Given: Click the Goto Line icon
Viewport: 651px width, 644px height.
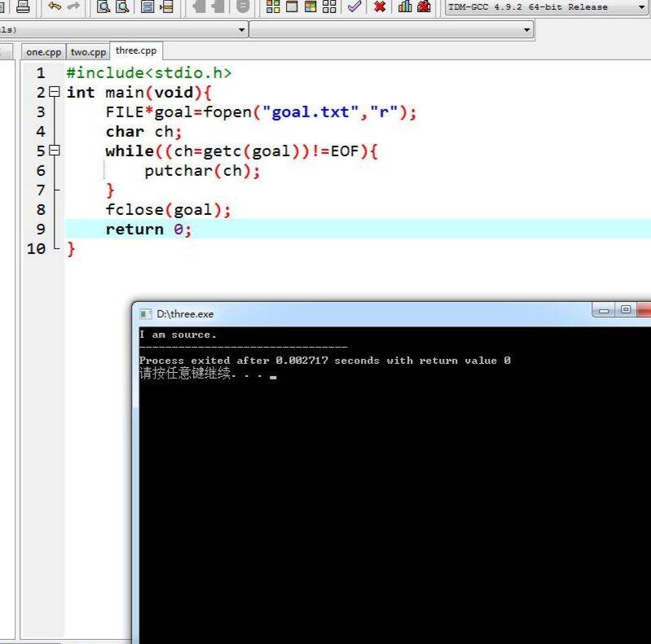Looking at the screenshot, I should [166, 7].
